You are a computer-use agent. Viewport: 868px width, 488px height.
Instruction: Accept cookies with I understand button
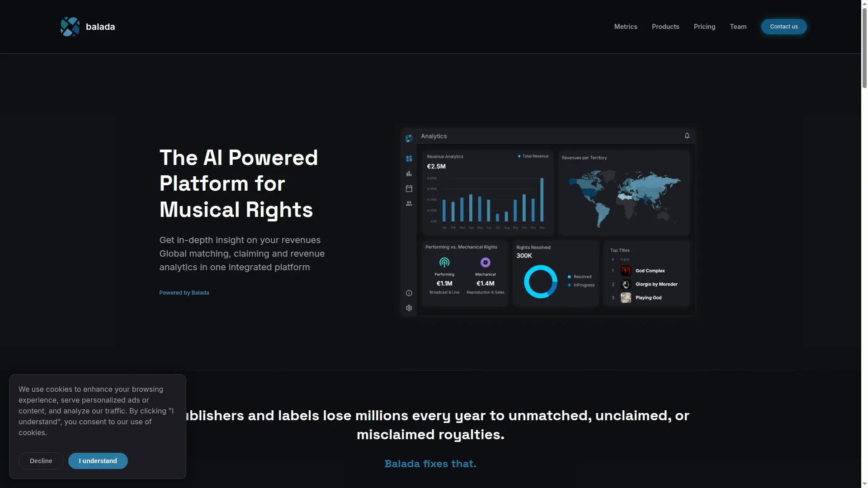98,461
